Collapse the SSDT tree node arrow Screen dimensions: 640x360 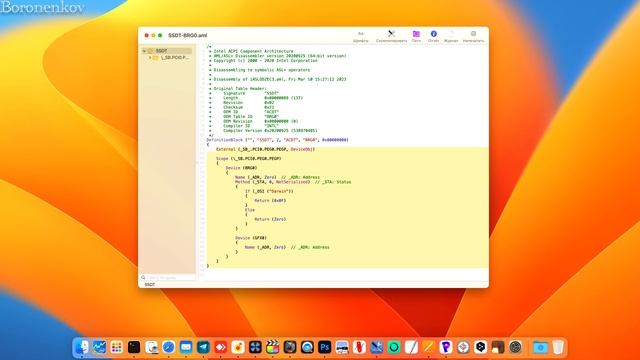click(x=144, y=51)
